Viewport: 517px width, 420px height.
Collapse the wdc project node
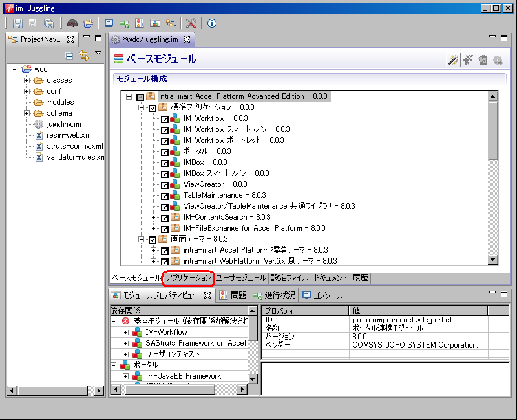[14, 69]
